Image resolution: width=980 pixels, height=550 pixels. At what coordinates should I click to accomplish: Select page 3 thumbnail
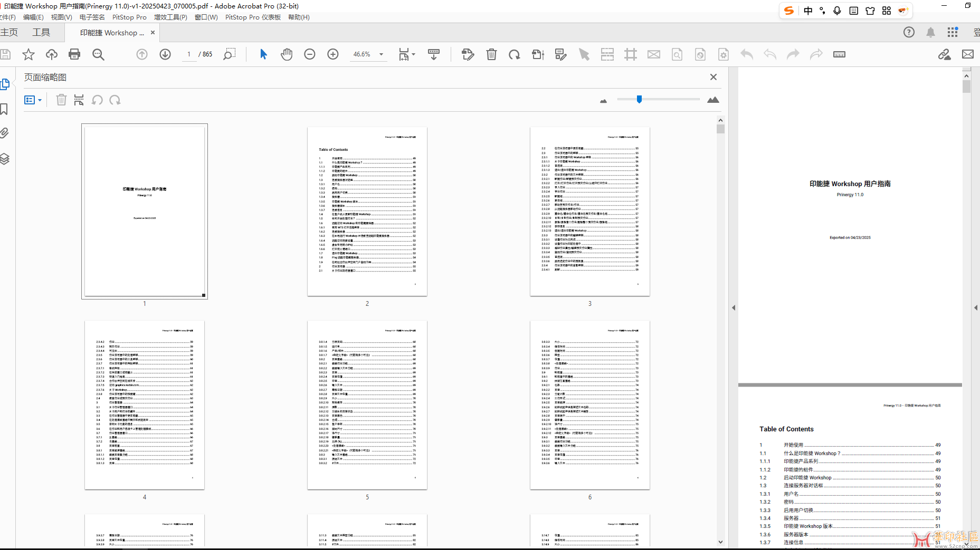tap(590, 211)
